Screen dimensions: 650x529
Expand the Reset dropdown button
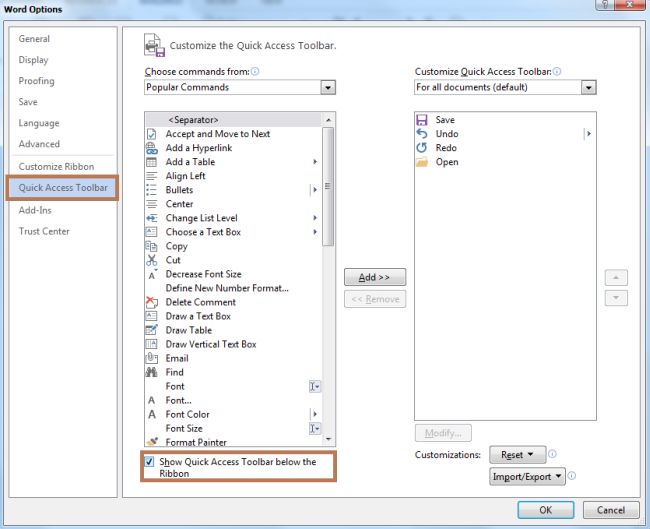click(518, 455)
